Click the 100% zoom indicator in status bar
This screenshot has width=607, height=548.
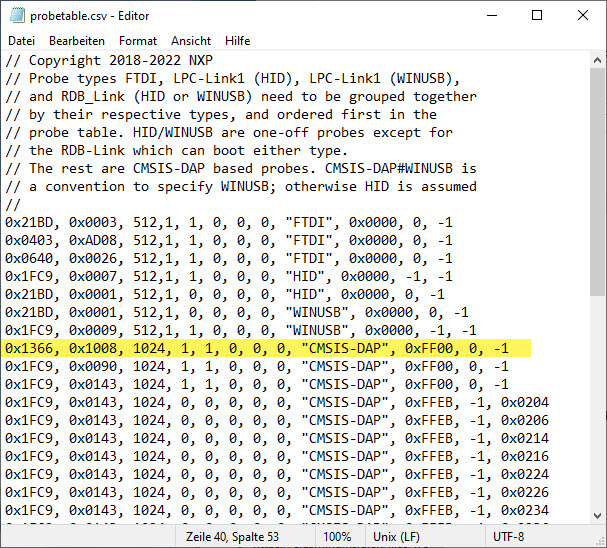tap(337, 537)
